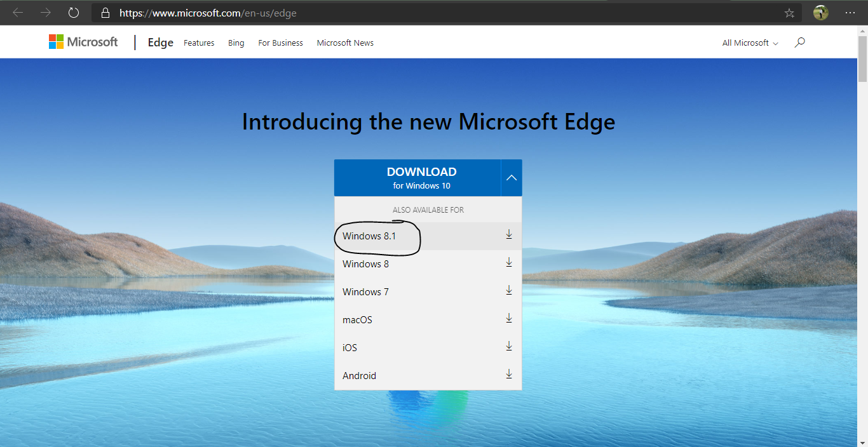This screenshot has height=447, width=868.
Task: Open the Features menu item
Action: point(199,43)
